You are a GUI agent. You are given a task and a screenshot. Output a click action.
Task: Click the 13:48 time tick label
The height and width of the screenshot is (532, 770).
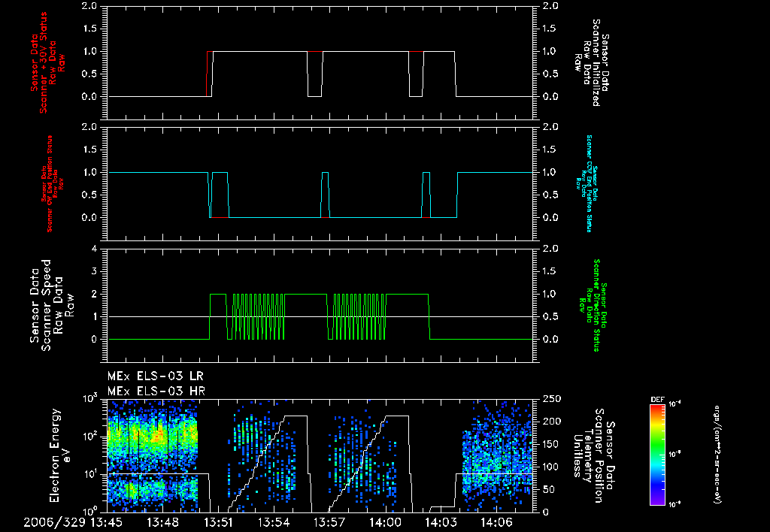coord(162,523)
